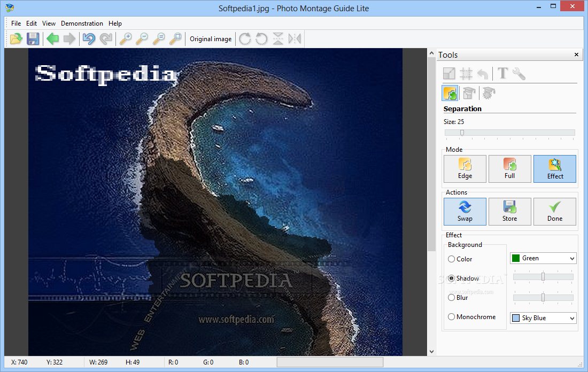This screenshot has width=588, height=372.
Task: Open an image with the folder icon
Action: (16, 38)
